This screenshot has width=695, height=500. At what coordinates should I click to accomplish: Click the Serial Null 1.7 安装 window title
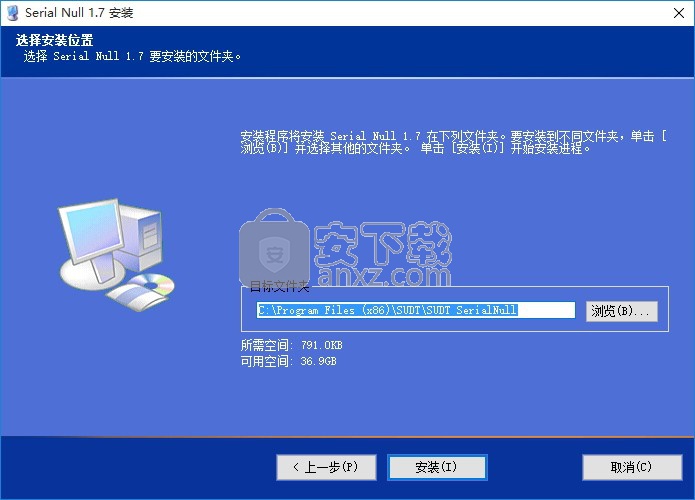(x=79, y=13)
